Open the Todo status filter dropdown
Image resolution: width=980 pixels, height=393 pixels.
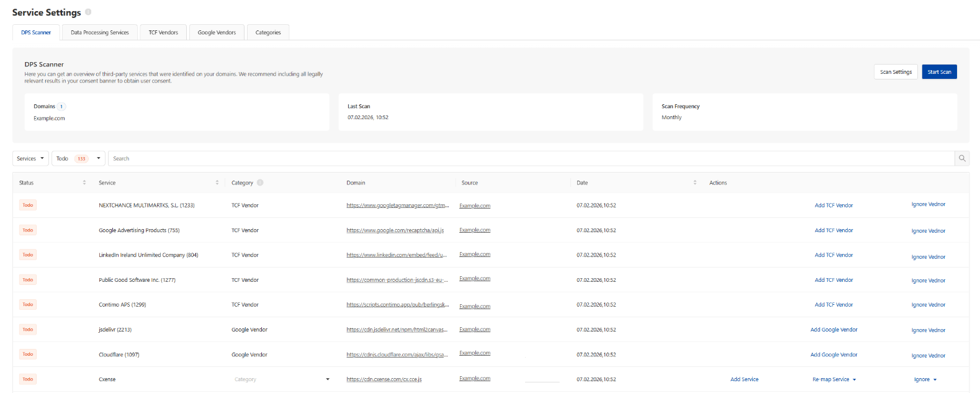coord(78,158)
